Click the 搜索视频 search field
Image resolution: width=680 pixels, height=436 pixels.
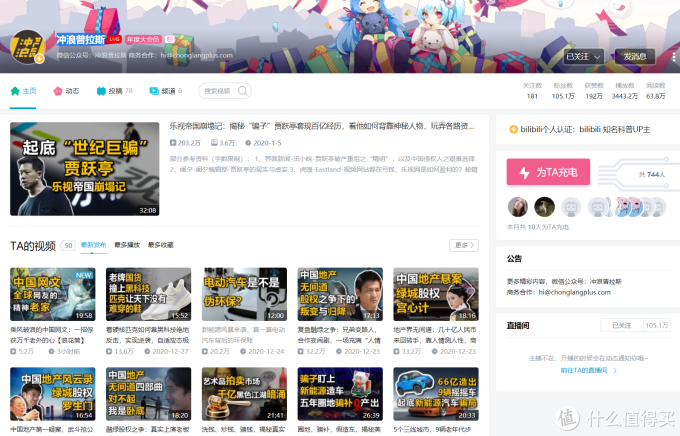pos(219,91)
